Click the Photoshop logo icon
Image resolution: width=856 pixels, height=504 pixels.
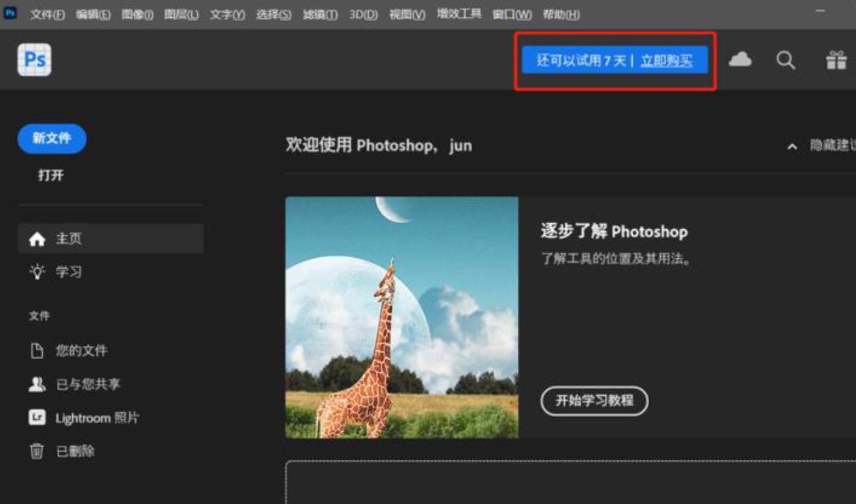click(x=33, y=59)
